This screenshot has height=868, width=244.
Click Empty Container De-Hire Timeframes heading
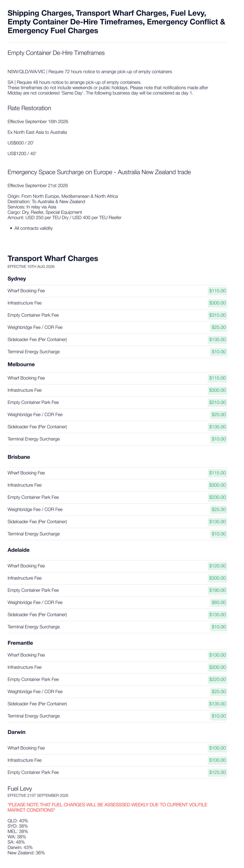coord(56,53)
